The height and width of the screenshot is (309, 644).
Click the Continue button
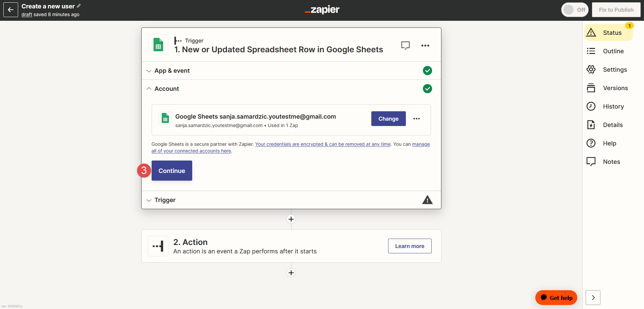pos(172,171)
